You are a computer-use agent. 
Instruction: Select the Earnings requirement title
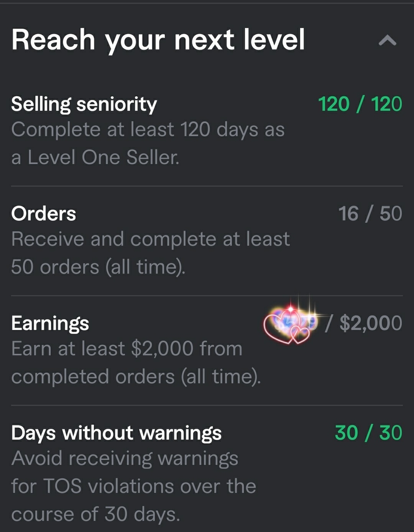click(50, 323)
